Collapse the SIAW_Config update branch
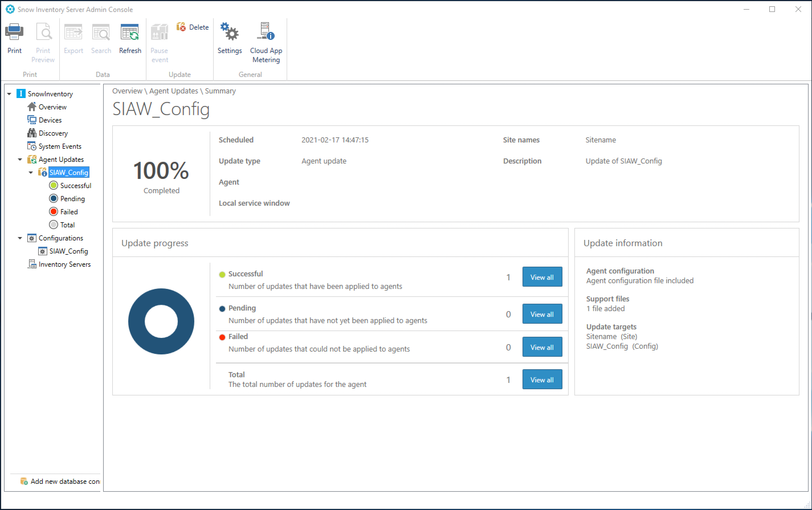812x510 pixels. [31, 173]
